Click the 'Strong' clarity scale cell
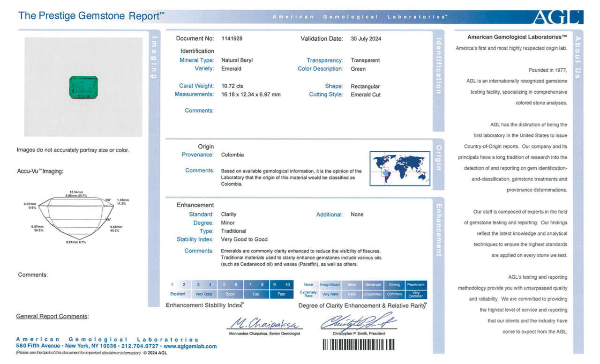Viewport: 600px width, 364px height. (394, 284)
